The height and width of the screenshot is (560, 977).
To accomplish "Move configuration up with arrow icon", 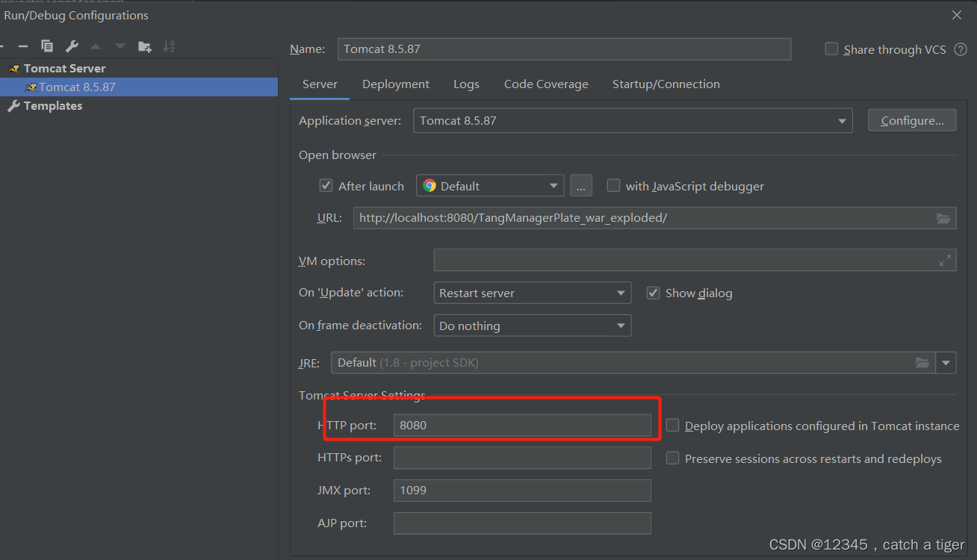I will [x=96, y=46].
